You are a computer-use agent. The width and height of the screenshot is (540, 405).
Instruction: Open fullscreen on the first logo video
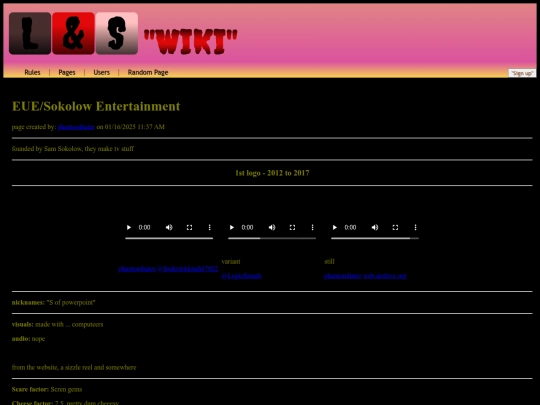coord(189,227)
